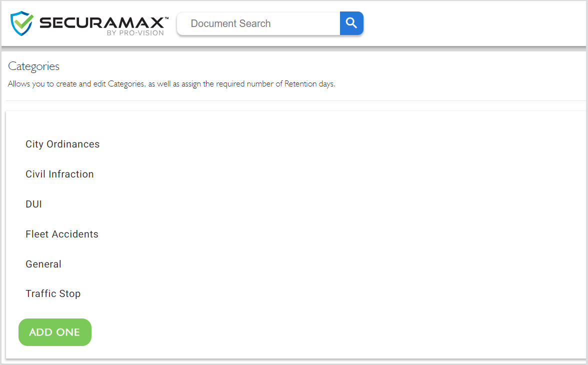
Task: Open the City Ordinances category
Action: click(62, 144)
